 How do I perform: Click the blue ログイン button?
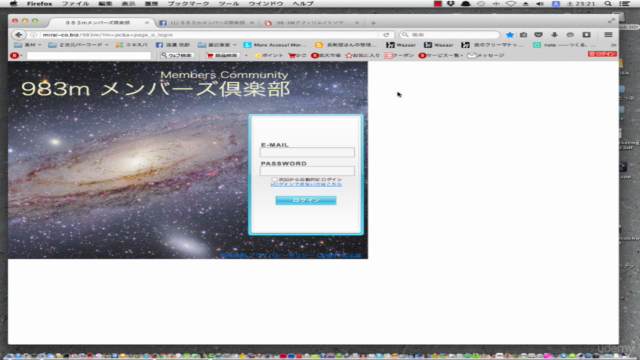(306, 200)
